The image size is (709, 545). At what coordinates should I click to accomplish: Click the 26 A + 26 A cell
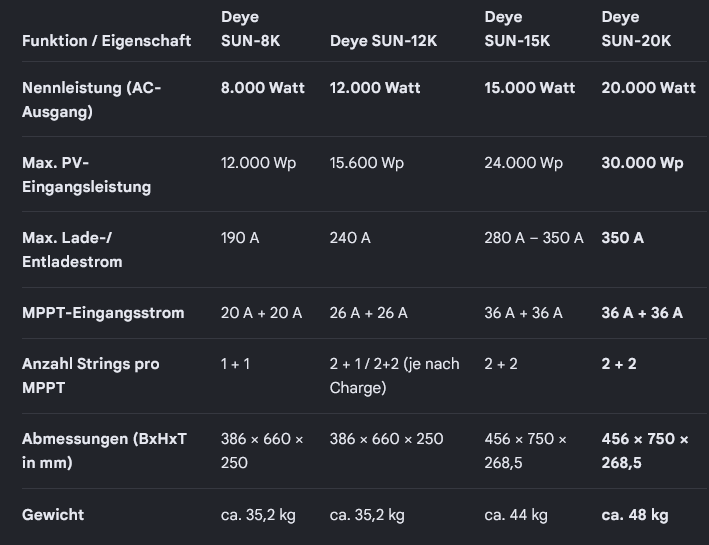[368, 313]
